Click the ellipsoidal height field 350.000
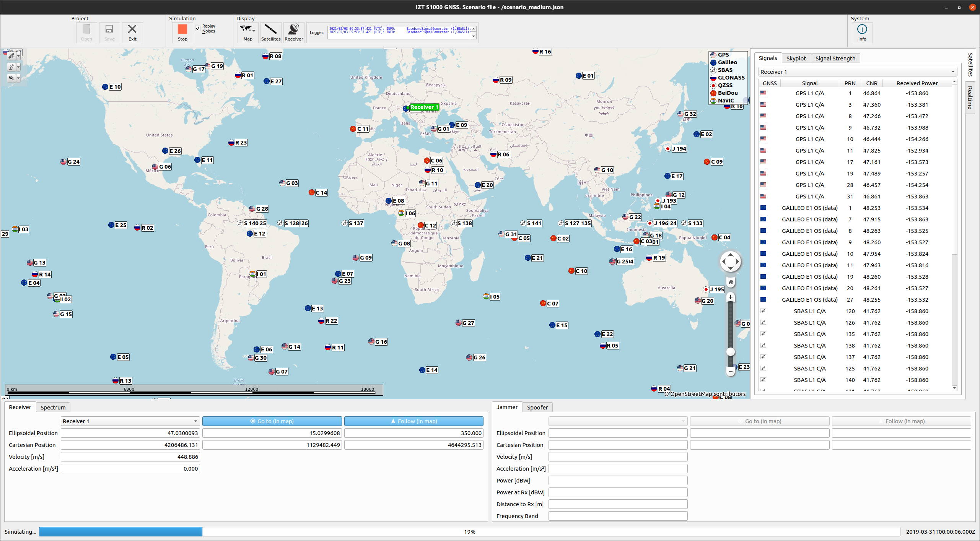980x541 pixels. [x=413, y=433]
